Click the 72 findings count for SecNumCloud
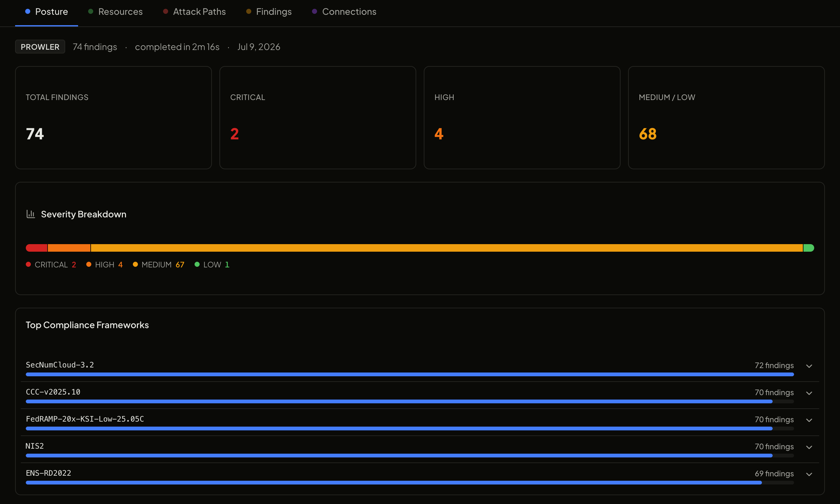 click(774, 366)
